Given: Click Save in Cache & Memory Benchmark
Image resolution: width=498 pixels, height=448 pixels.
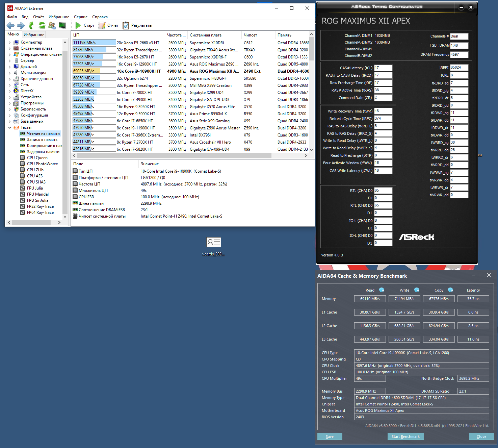Looking at the screenshot, I should (x=330, y=437).
